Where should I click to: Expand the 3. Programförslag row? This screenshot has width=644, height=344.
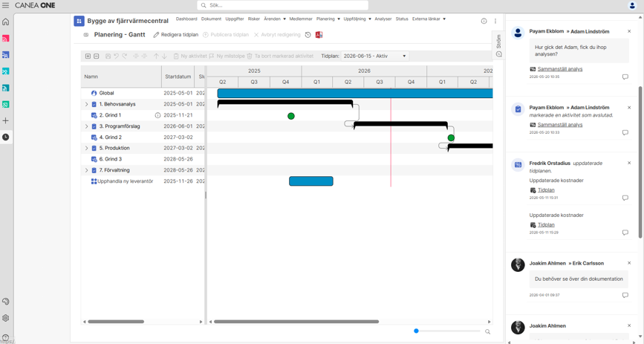click(86, 126)
